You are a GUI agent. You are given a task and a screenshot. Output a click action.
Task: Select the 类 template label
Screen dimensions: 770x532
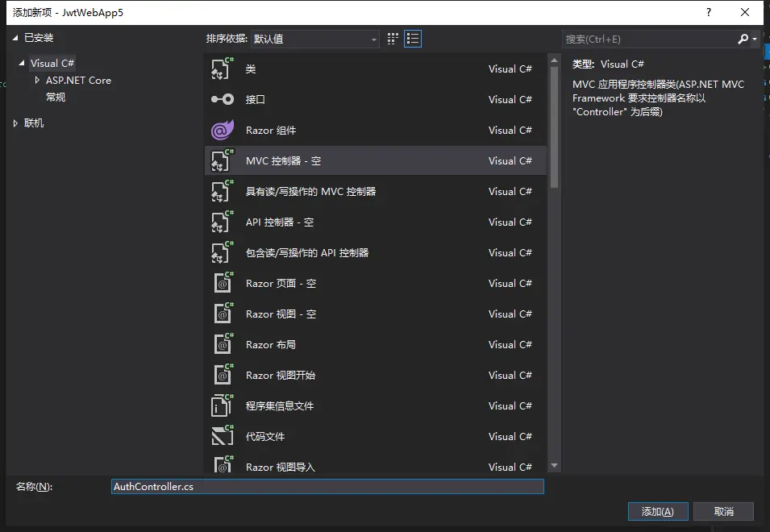click(251, 69)
